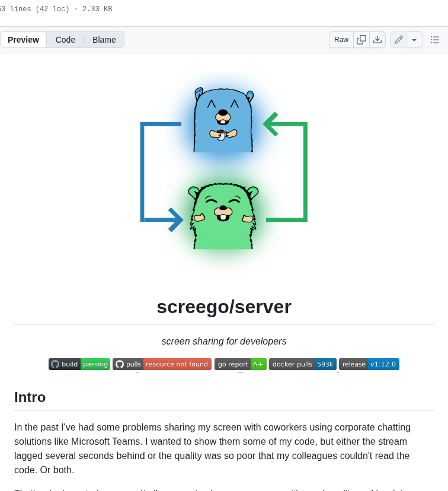The width and height of the screenshot is (448, 491).
Task: Open the build passing badge
Action: tap(79, 364)
